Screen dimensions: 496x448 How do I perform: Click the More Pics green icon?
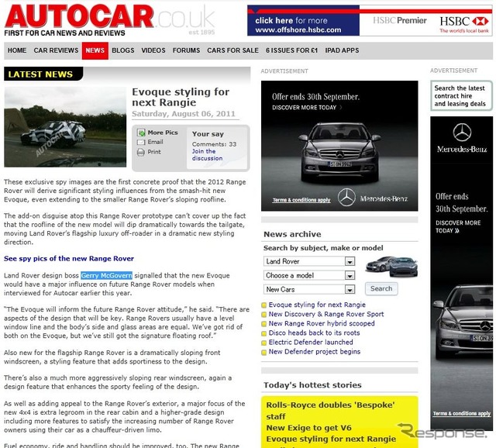tap(141, 133)
